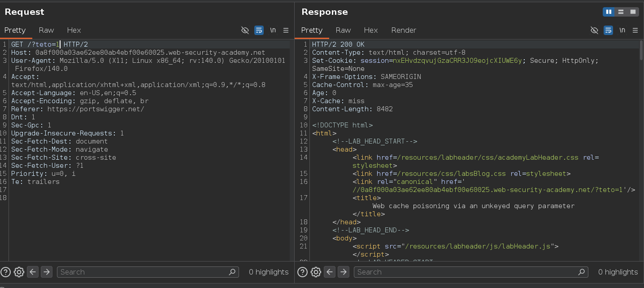Click 'Sec-Fetch-Site: cross-site' line
This screenshot has width=644, height=288.
[64, 157]
